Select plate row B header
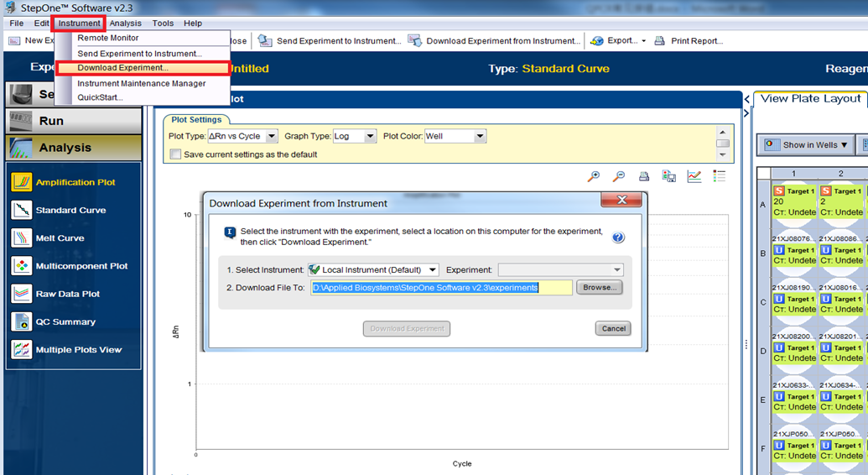 coord(763,253)
